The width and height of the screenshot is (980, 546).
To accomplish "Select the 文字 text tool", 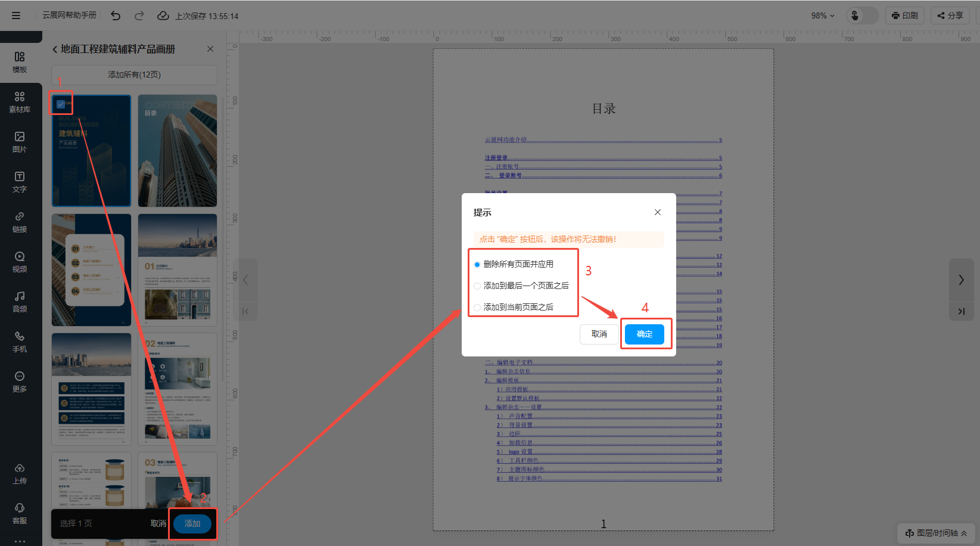I will [x=20, y=182].
